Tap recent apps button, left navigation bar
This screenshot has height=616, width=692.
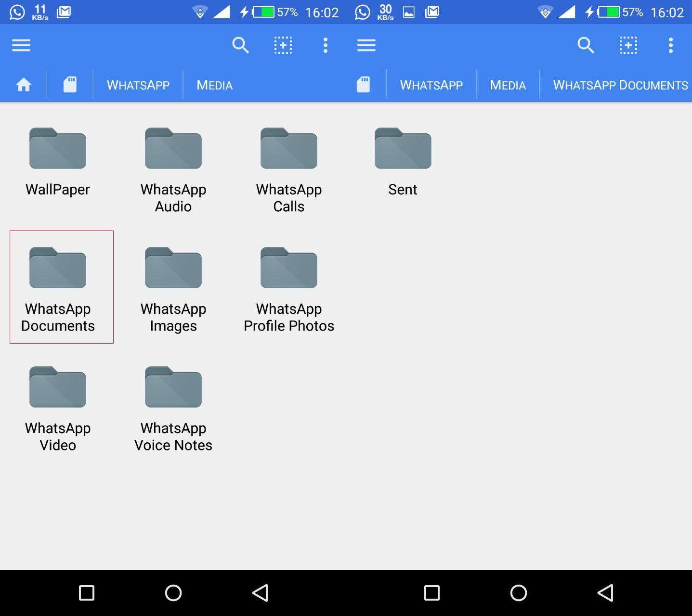87,593
